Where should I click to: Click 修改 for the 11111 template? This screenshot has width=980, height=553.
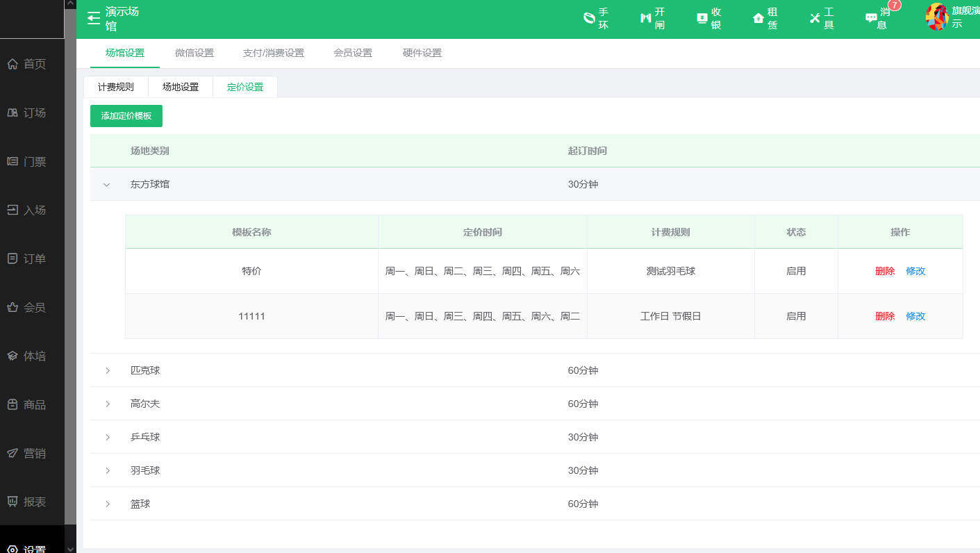915,317
